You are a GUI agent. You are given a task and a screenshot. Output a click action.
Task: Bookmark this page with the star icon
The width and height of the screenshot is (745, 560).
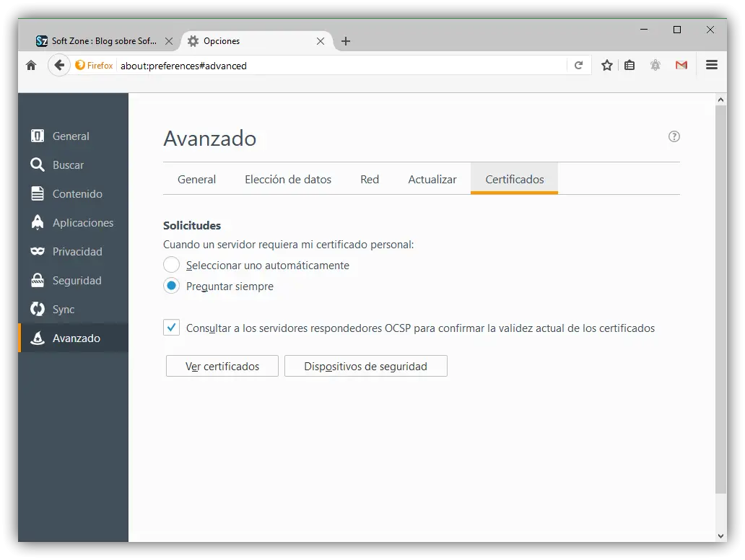click(x=606, y=66)
